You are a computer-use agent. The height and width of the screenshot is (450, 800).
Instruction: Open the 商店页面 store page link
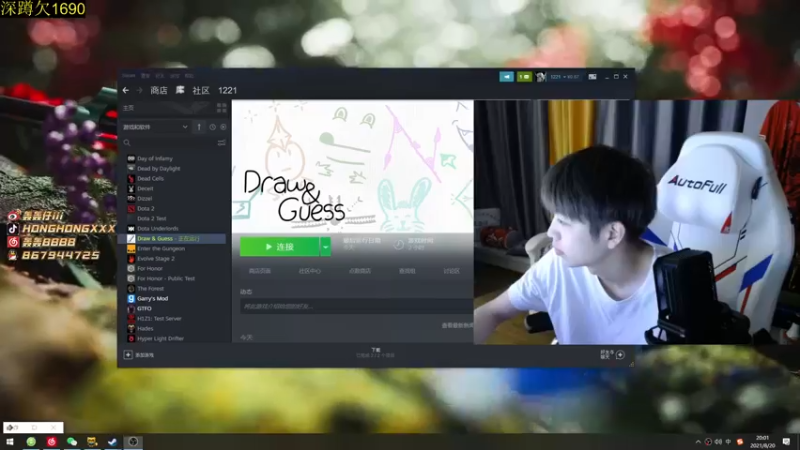(260, 271)
